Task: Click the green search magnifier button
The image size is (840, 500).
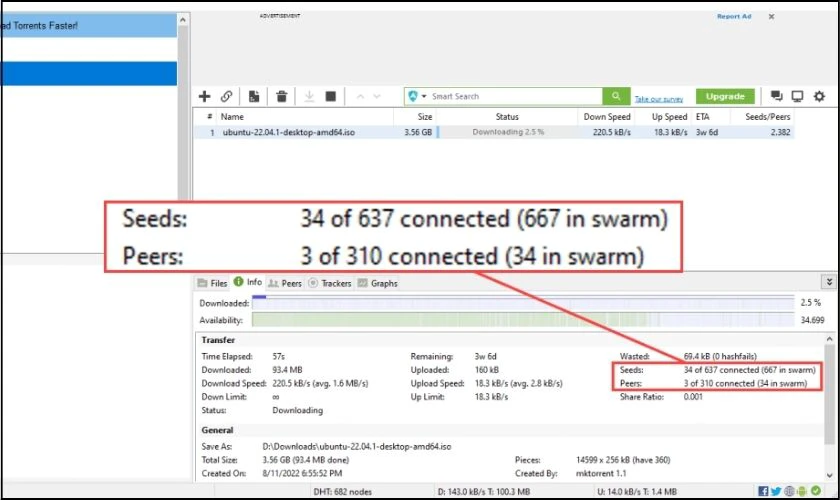Action: [x=616, y=96]
